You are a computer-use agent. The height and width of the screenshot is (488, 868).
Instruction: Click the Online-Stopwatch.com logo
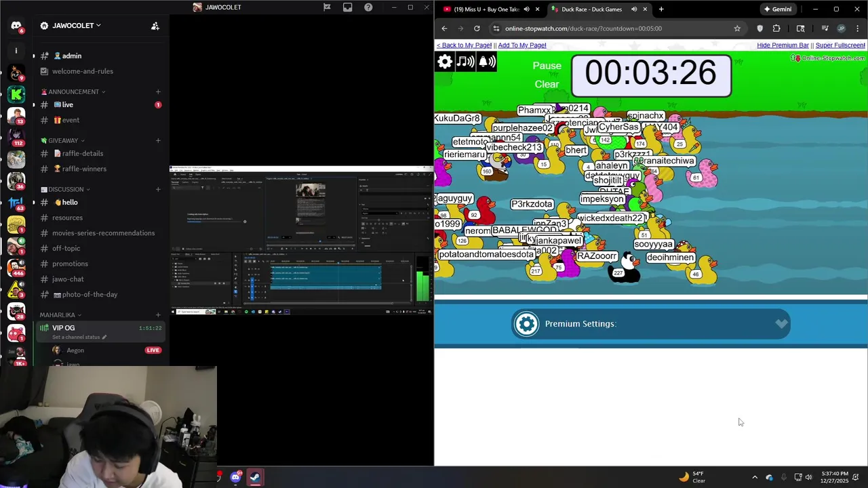click(x=828, y=58)
